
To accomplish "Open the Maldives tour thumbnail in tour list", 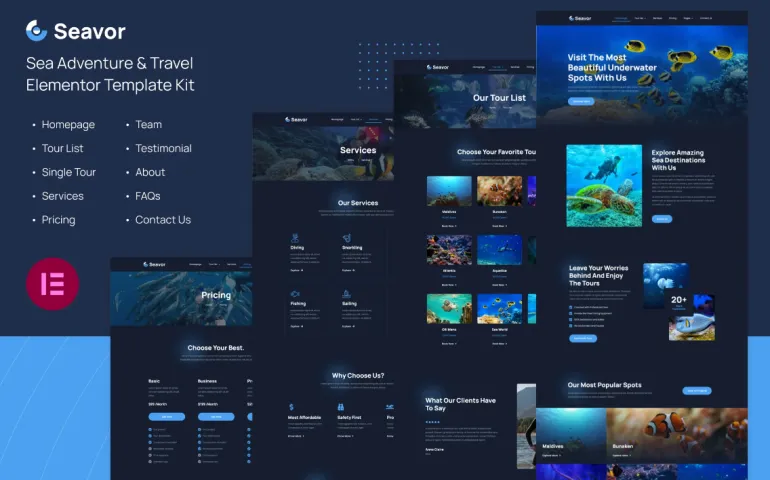I will click(449, 191).
